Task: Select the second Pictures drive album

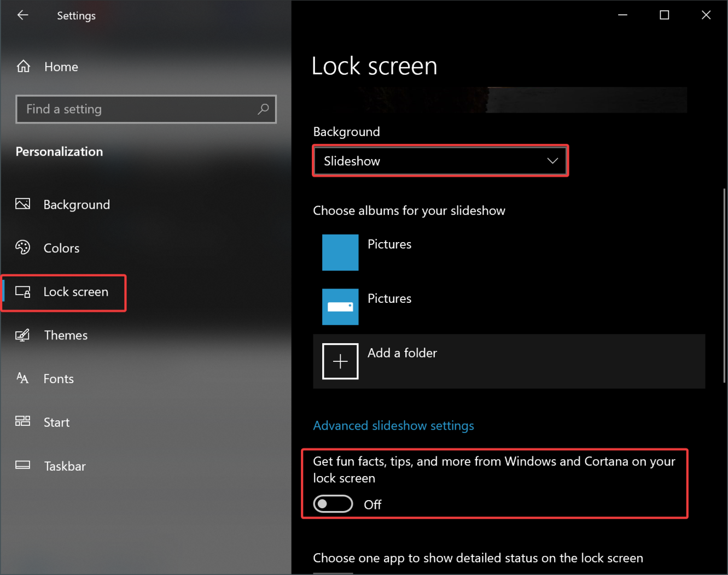Action: [x=340, y=307]
